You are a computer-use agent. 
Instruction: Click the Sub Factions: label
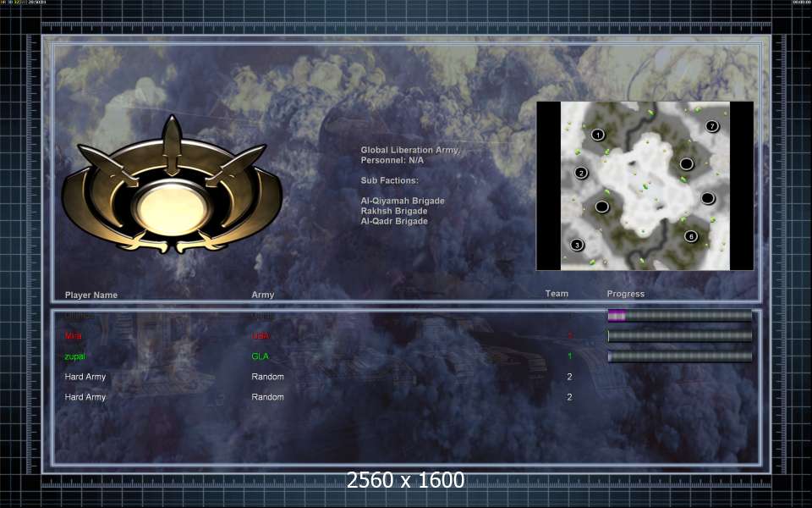(389, 180)
